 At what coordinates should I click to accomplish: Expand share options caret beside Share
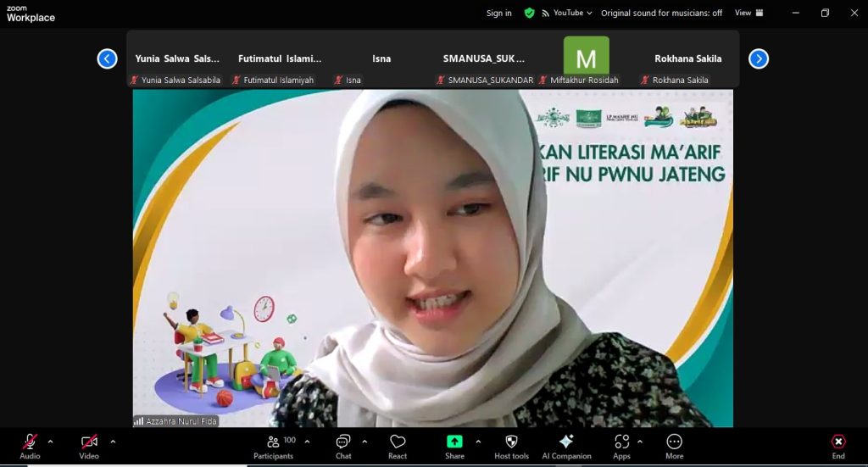point(478,442)
